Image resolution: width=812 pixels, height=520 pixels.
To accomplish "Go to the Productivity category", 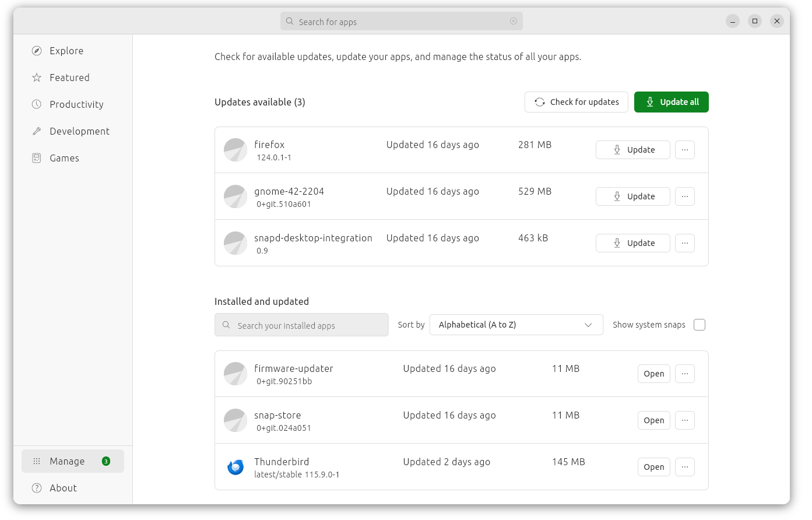I will pyautogui.click(x=76, y=104).
